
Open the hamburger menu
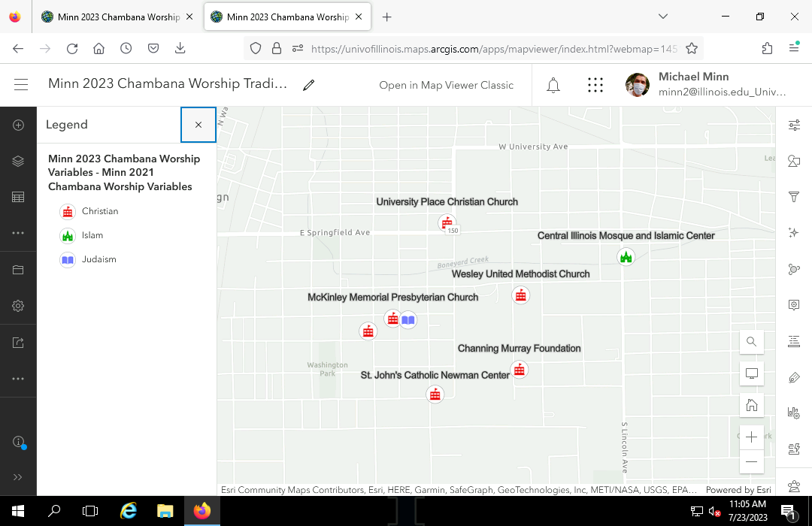(x=21, y=85)
